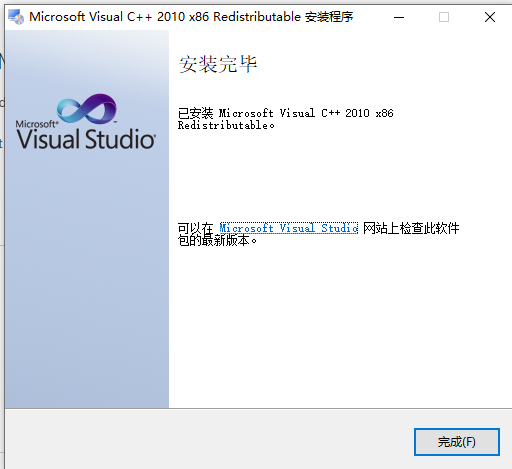Finish setup with the 完成(F) button
The height and width of the screenshot is (469, 512).
tap(457, 442)
